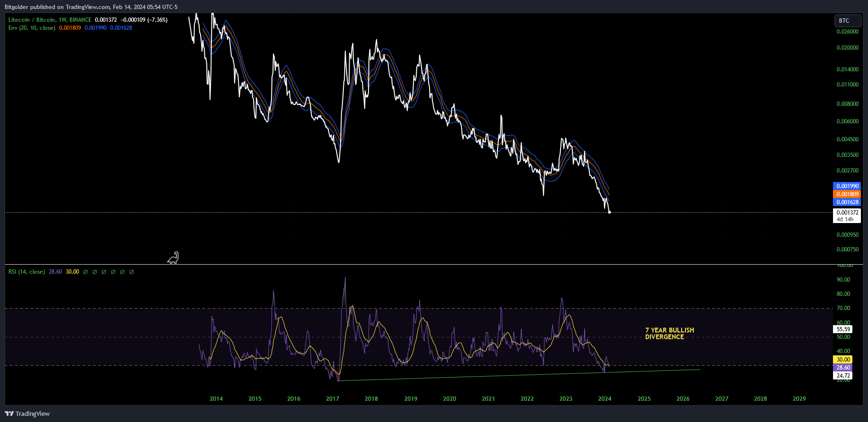Click the 0.000750 price axis label
Screen dimensions: 868x422
click(x=847, y=250)
